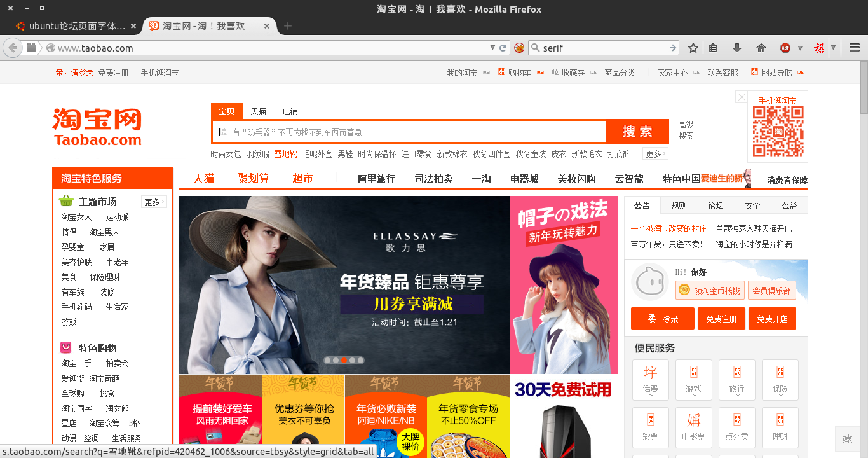Image resolution: width=868 pixels, height=458 pixels.
Task: Click the Taobao.com logo
Action: [97, 127]
